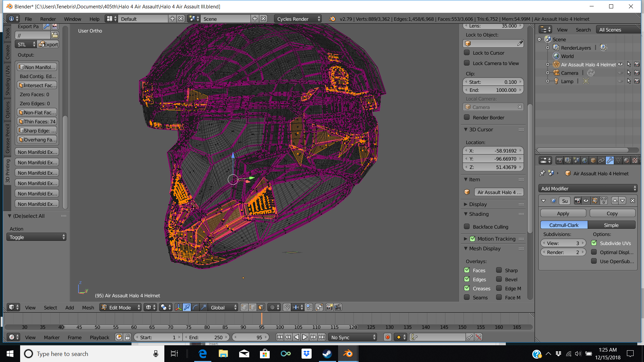Open the mesh Data properties tab
The image size is (644, 362).
point(618,161)
